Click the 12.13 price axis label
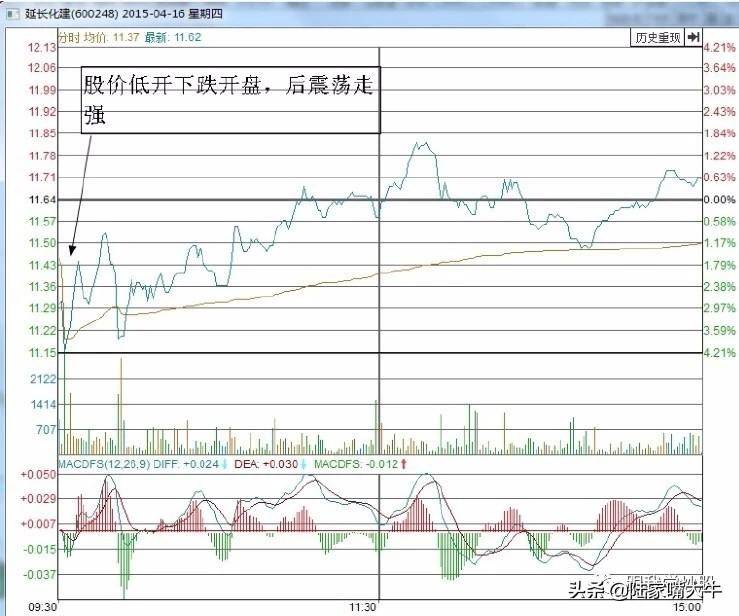Viewport: 739px width, 616px height. pos(42,48)
